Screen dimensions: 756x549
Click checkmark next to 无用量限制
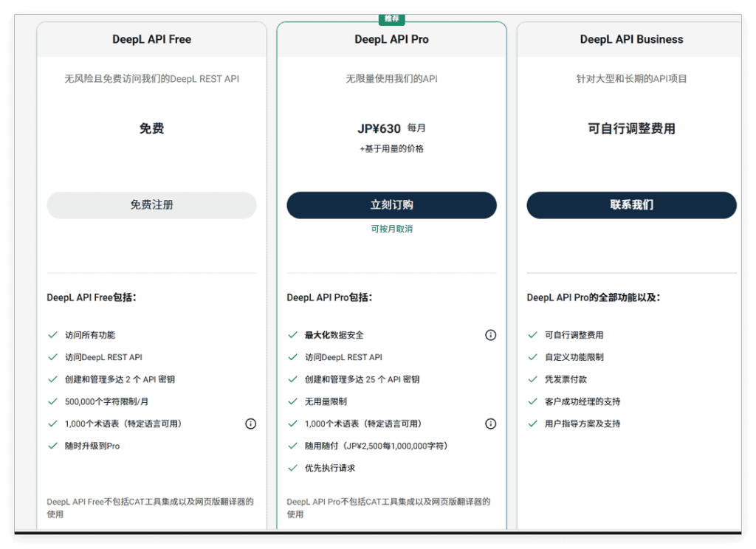coord(292,401)
